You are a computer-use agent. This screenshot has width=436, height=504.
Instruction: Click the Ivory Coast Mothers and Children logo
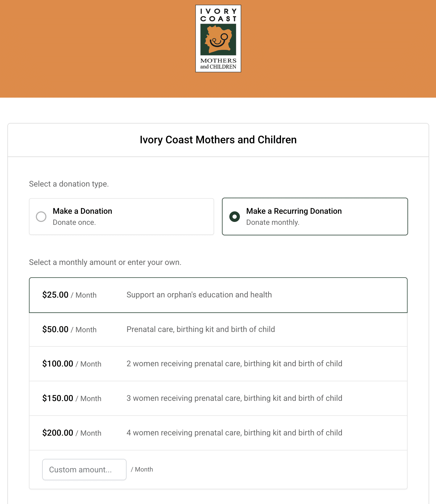(x=218, y=39)
